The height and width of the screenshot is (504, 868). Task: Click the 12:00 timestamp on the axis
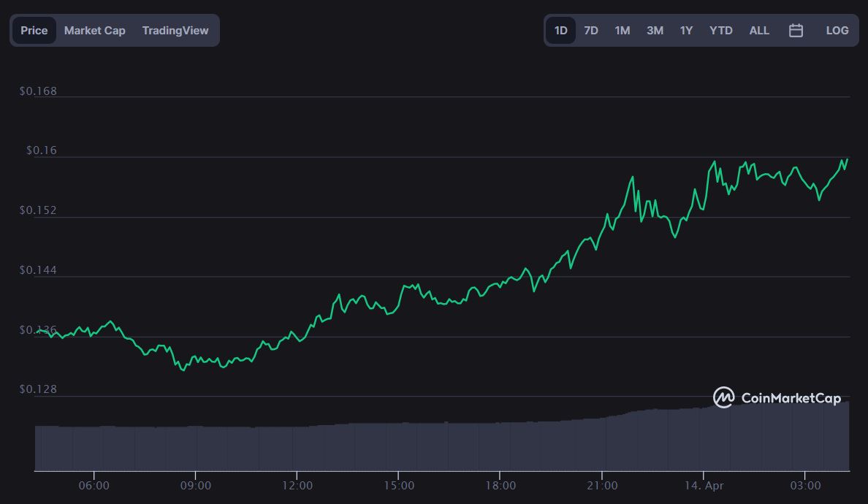pos(298,484)
